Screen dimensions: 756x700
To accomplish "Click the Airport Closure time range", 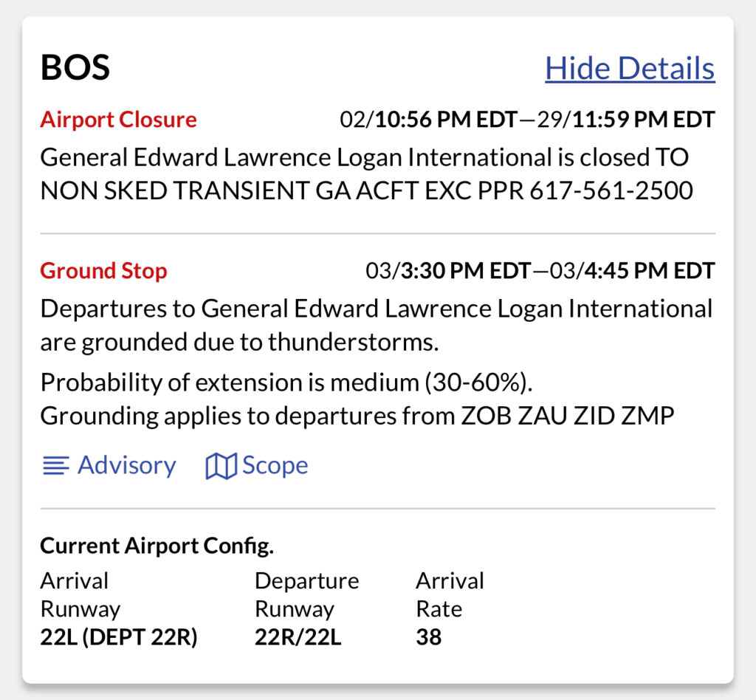I will tap(527, 120).
